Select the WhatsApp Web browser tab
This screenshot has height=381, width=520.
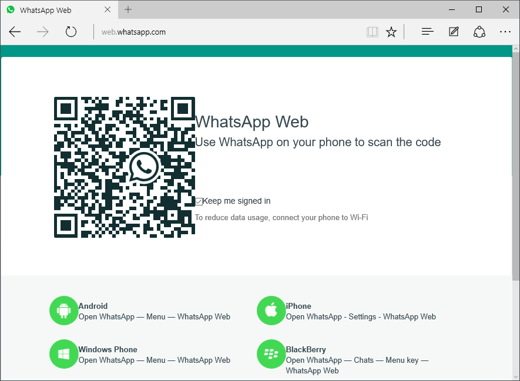pos(59,10)
